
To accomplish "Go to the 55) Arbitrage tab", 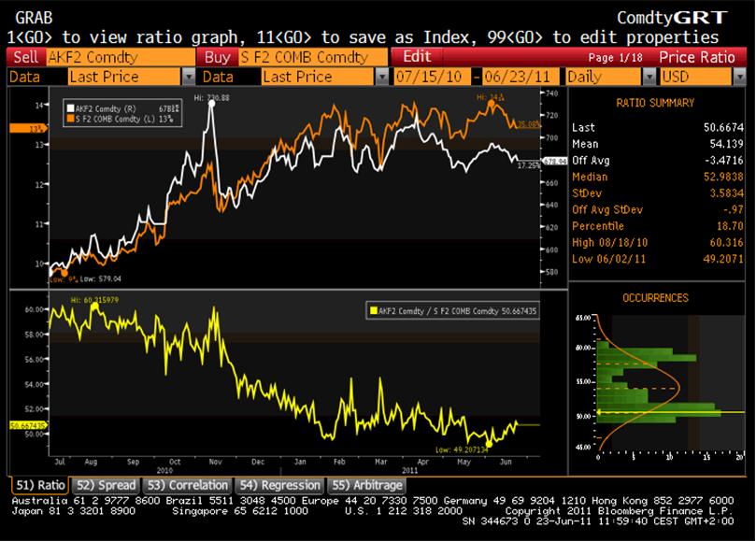I will tap(365, 485).
